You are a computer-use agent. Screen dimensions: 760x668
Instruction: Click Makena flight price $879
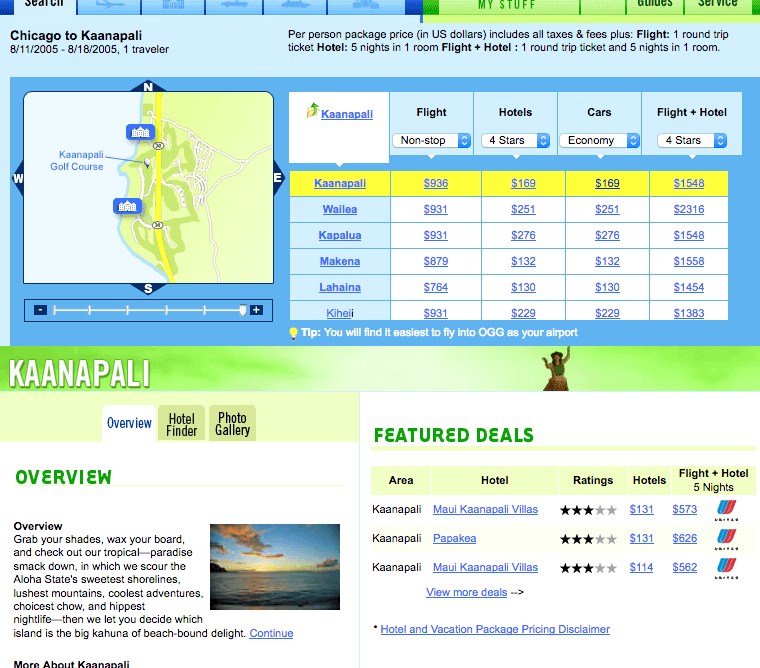click(x=436, y=261)
